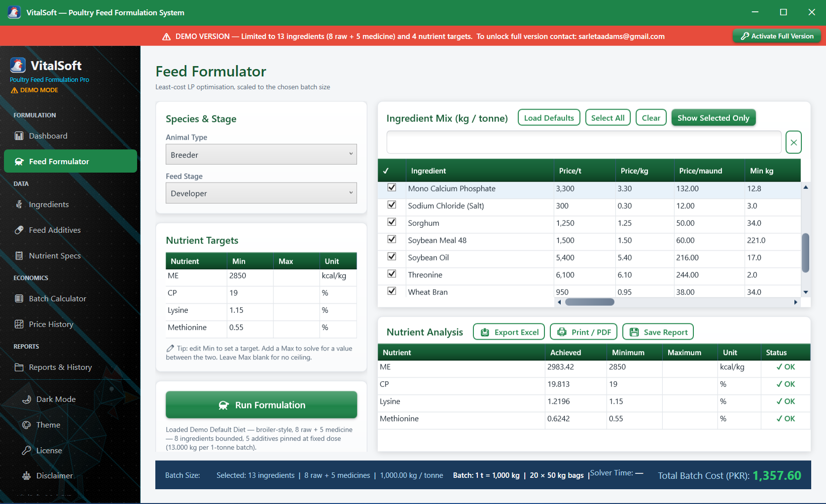Click the horizontal scrollbar thumb of ingredient table
The width and height of the screenshot is (826, 504).
click(590, 302)
